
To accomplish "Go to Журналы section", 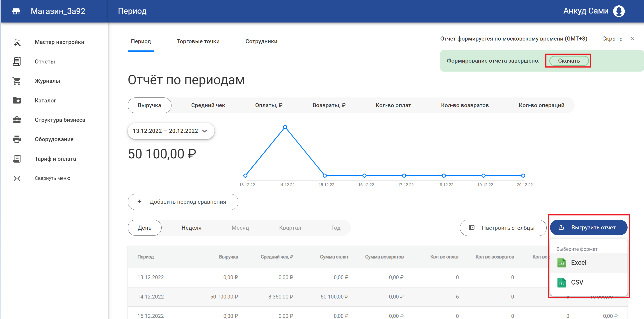I will (47, 81).
